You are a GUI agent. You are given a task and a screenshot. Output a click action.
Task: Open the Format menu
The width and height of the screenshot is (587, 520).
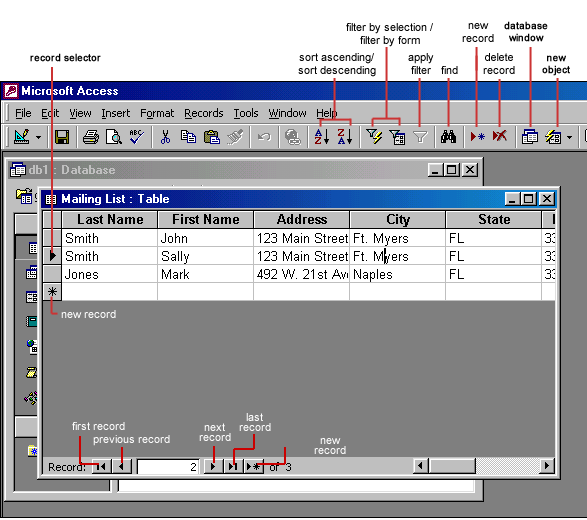click(x=157, y=113)
